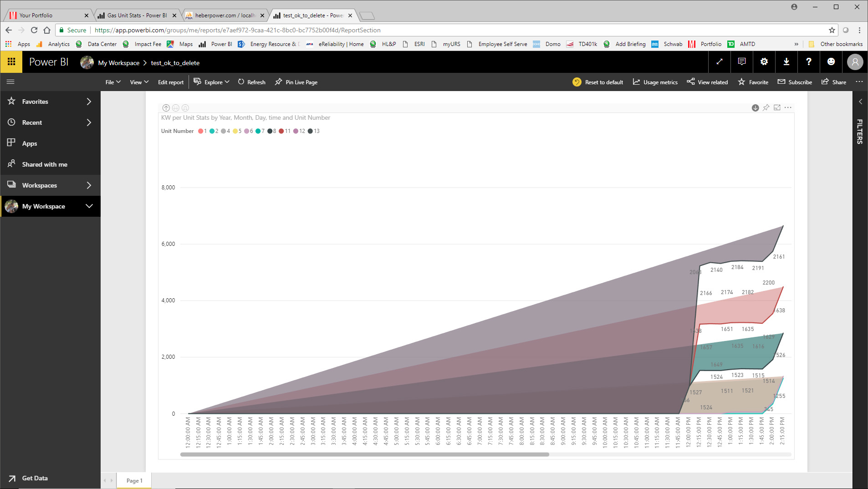Click the chart horizontal scrollbar
The height and width of the screenshot is (489, 868).
click(x=364, y=454)
